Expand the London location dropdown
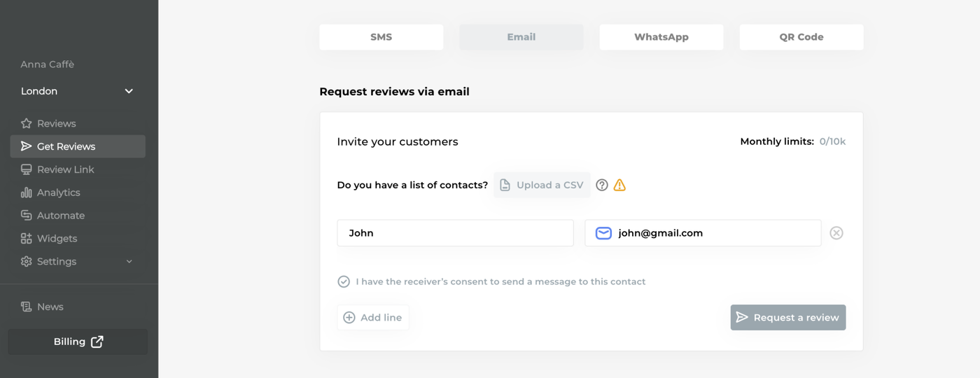 coord(129,91)
